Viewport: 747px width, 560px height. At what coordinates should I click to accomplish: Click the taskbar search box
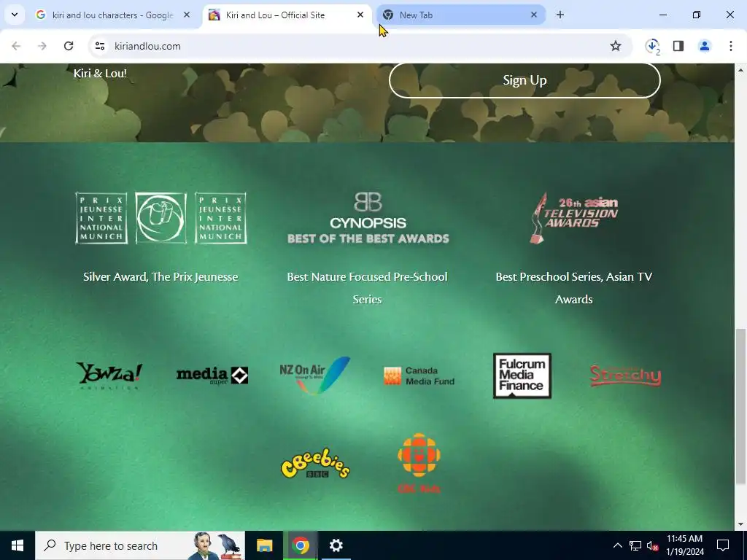pos(140,545)
